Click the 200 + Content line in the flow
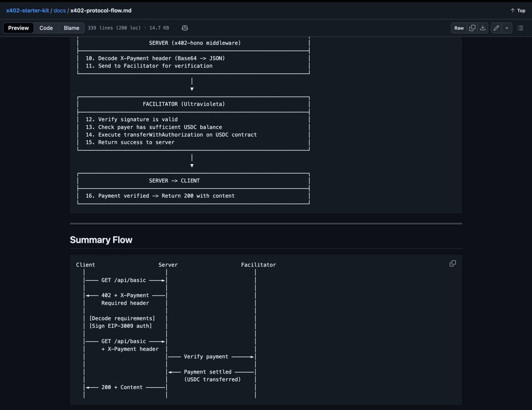 [122, 387]
